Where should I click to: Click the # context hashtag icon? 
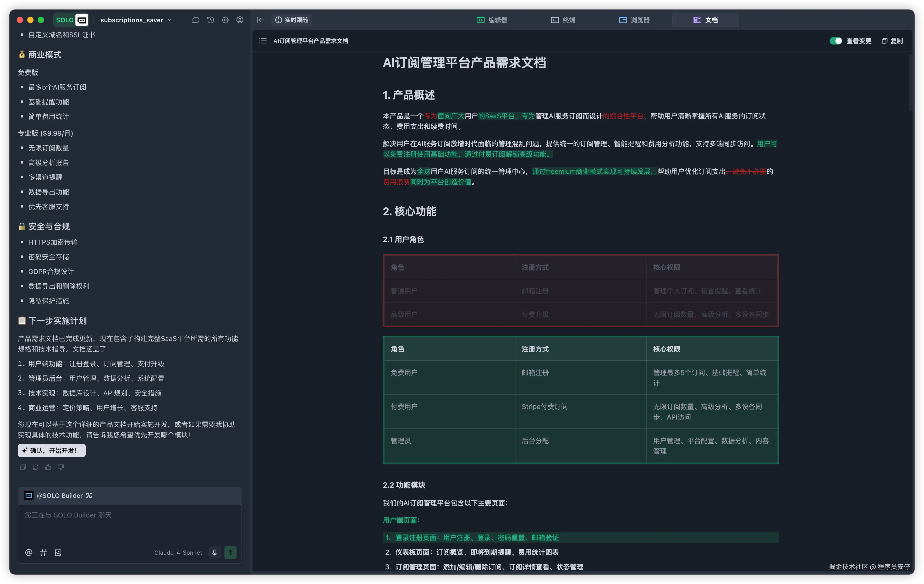click(x=43, y=553)
